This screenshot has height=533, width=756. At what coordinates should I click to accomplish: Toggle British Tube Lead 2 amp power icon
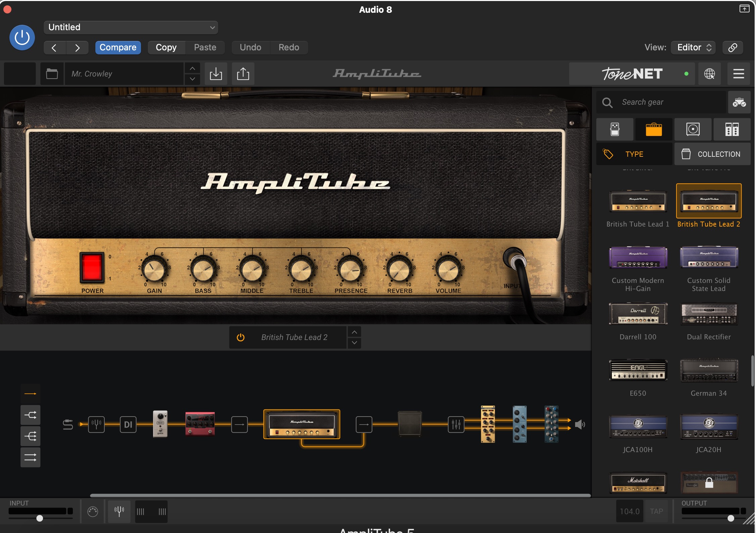(x=240, y=337)
